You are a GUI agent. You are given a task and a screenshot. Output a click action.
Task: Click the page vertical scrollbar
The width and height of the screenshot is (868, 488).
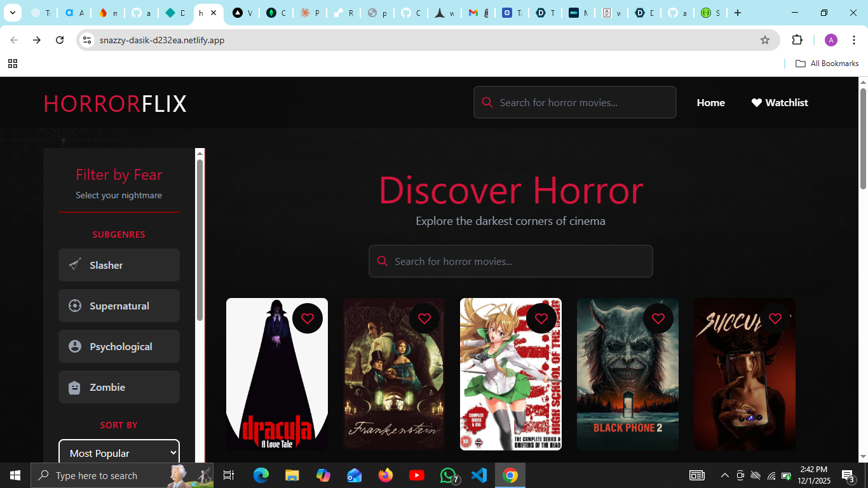863,139
